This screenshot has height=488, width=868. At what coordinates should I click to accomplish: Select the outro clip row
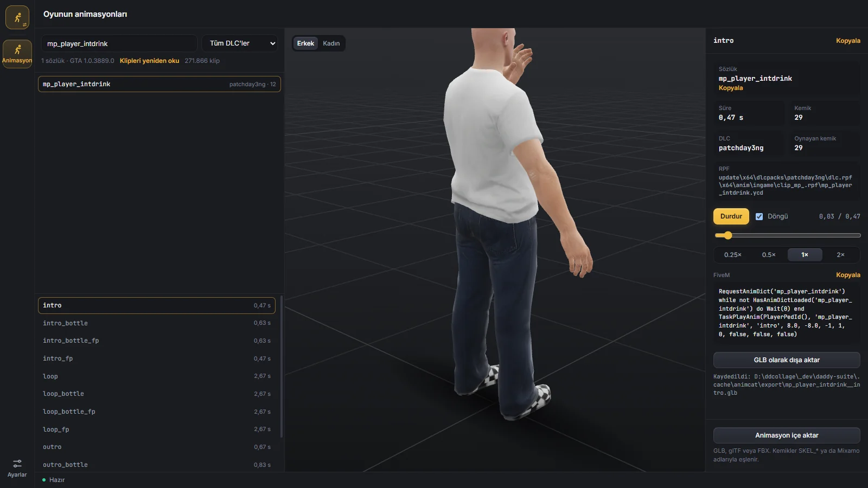tap(157, 447)
